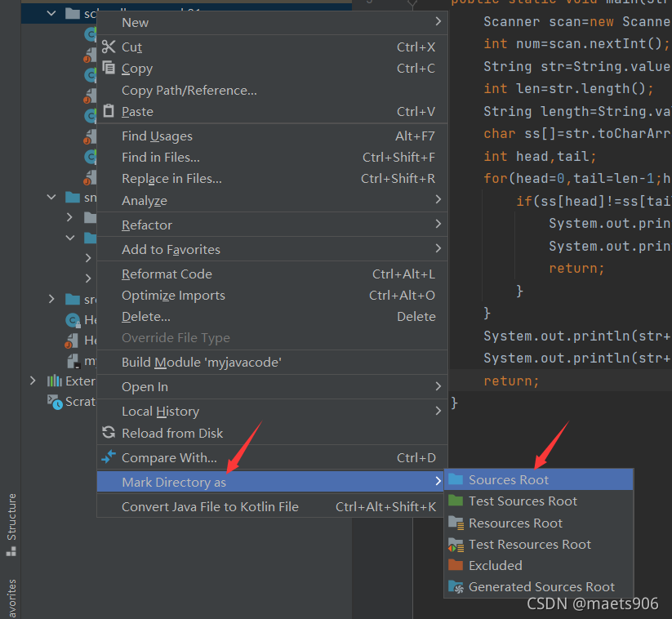Click the Paste clipboard icon
This screenshot has width=672, height=619.
pos(109,110)
